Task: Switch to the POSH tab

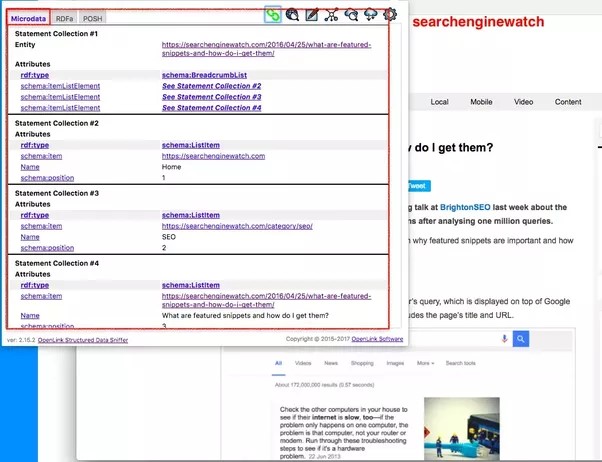Action: click(92, 18)
